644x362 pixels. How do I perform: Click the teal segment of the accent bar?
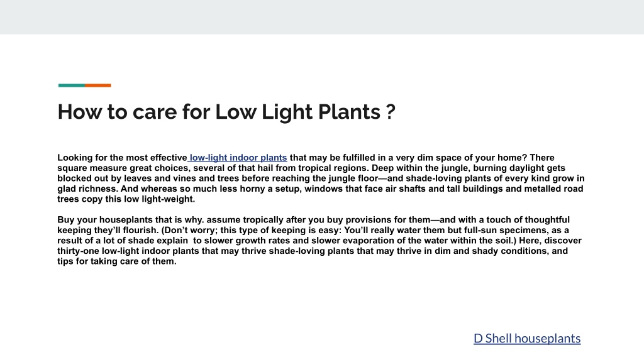(72, 85)
